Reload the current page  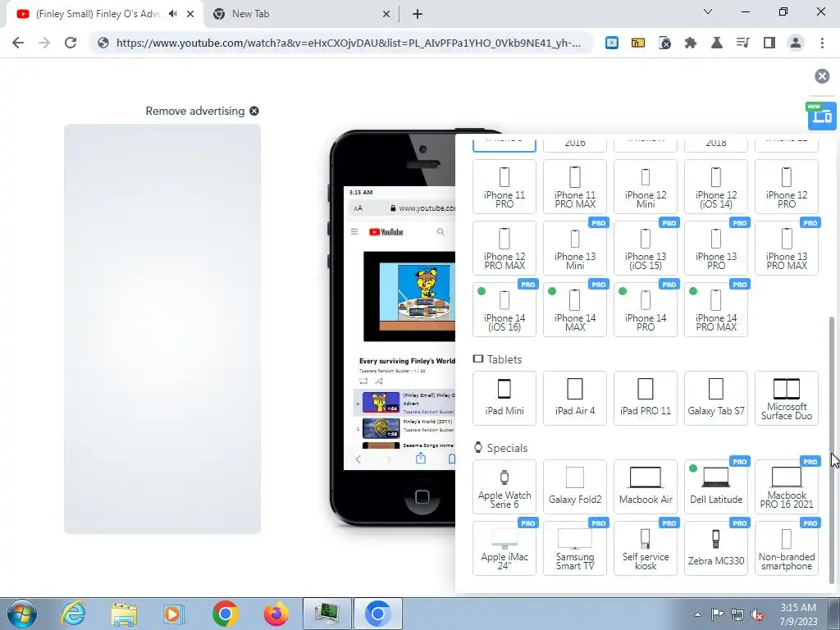click(x=71, y=43)
